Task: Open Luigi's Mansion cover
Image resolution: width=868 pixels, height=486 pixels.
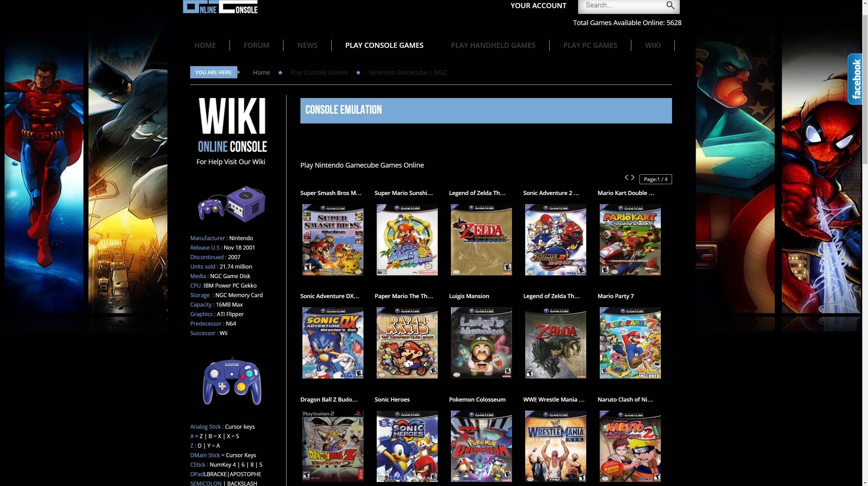Action: click(481, 343)
